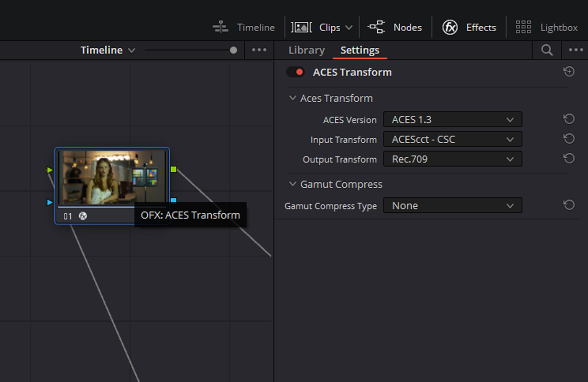Open the node graph Timeline mode dropdown
This screenshot has width=588, height=382.
[x=108, y=50]
